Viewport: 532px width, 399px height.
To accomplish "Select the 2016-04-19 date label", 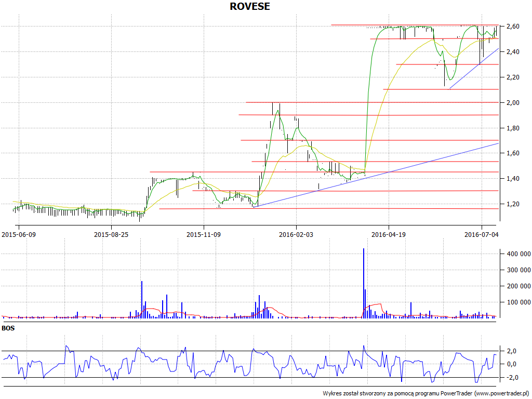I will click(x=389, y=234).
